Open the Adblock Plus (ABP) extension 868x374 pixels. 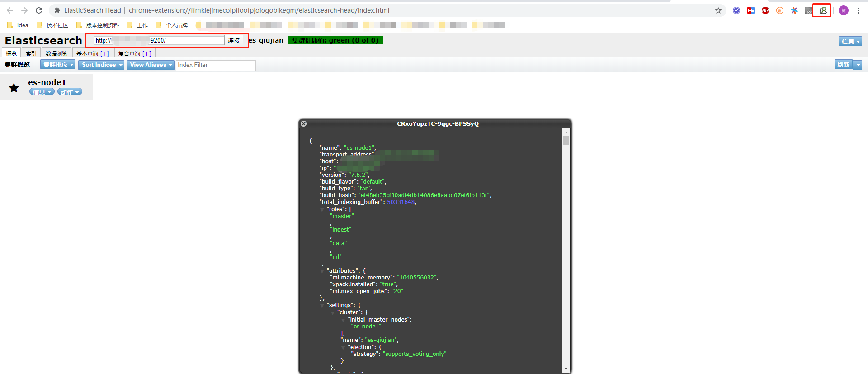(765, 10)
